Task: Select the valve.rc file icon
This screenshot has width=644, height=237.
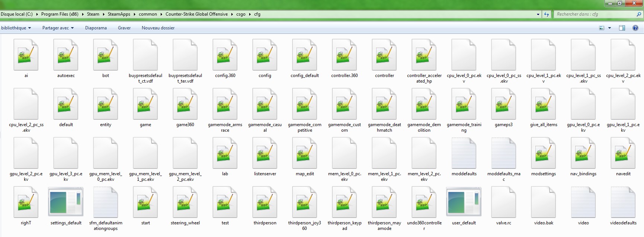Action: coord(504,202)
